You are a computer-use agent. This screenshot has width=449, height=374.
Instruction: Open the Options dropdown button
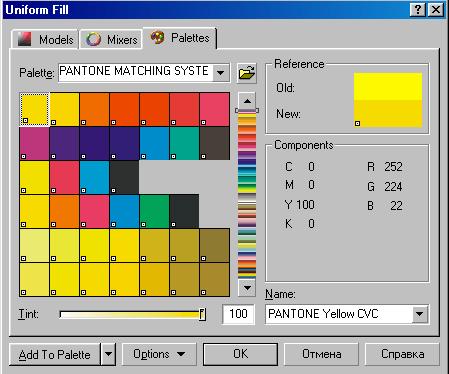coord(159,354)
